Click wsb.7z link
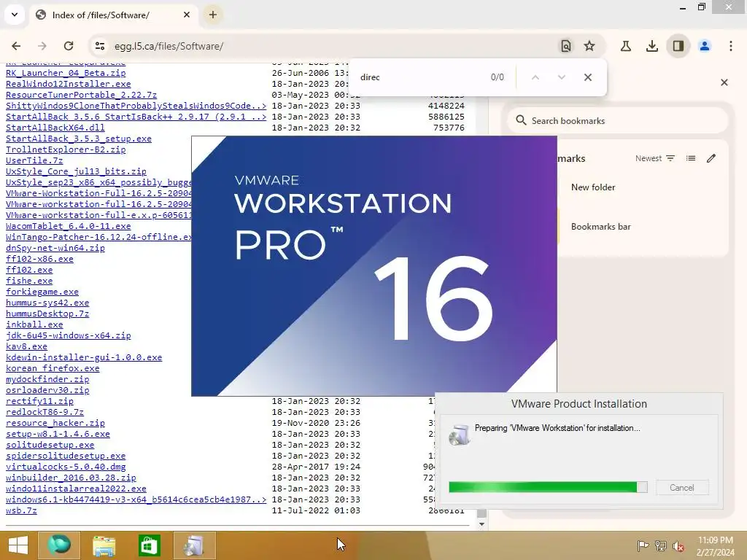 point(21,510)
